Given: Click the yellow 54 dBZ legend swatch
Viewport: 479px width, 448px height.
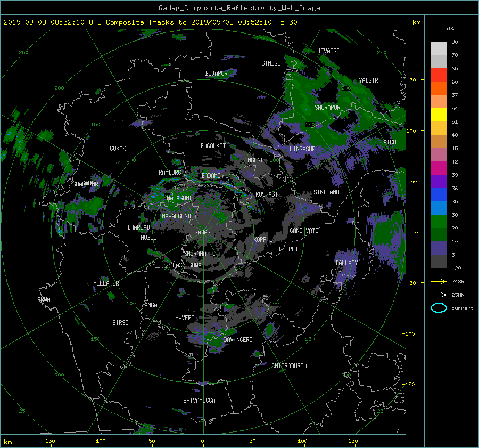Looking at the screenshot, I should (x=439, y=115).
